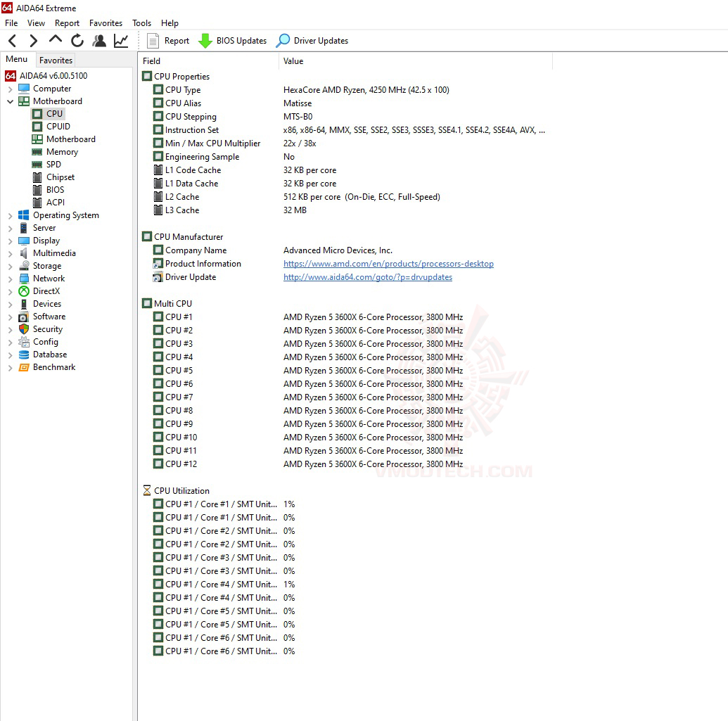Open the user profile toolbar icon
Screen dimensions: 728x721
pyautogui.click(x=99, y=41)
